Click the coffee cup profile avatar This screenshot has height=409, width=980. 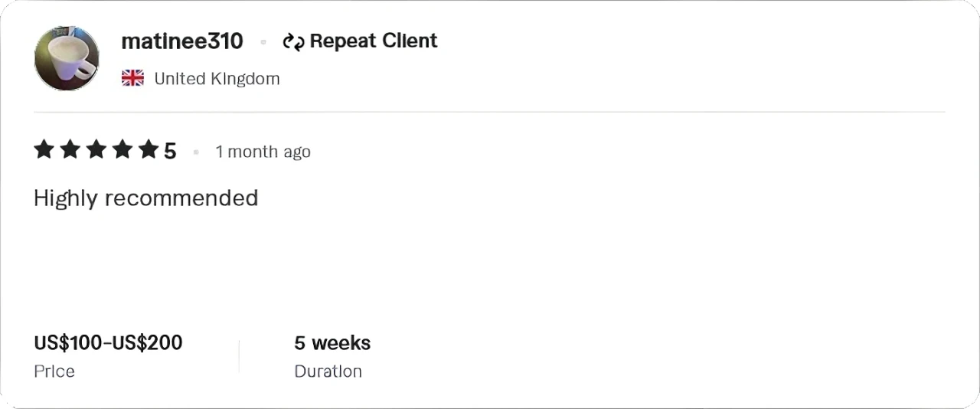tap(67, 58)
